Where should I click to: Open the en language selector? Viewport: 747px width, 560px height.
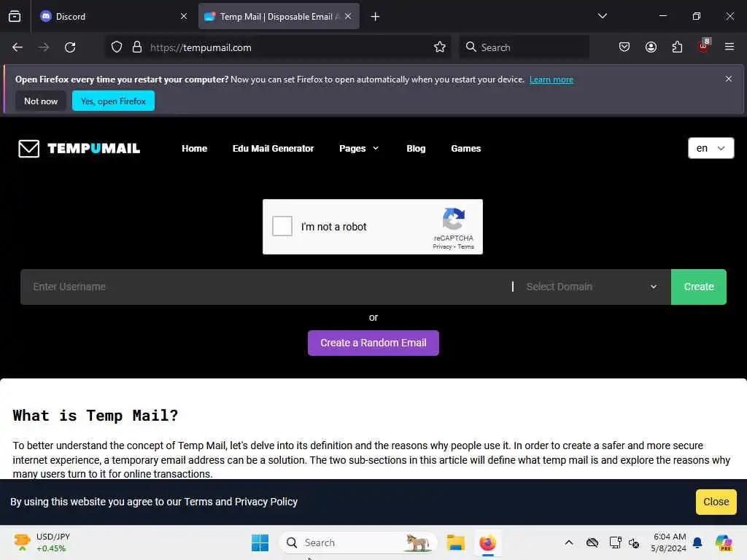(x=711, y=148)
